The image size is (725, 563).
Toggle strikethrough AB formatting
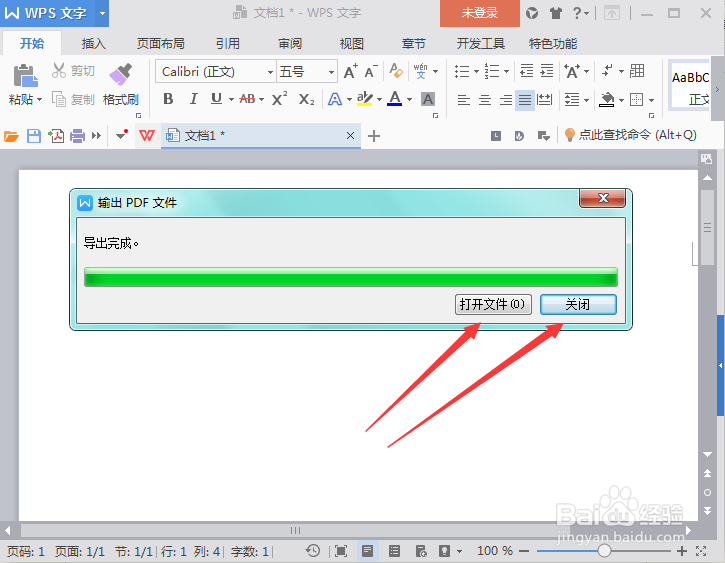(x=247, y=98)
